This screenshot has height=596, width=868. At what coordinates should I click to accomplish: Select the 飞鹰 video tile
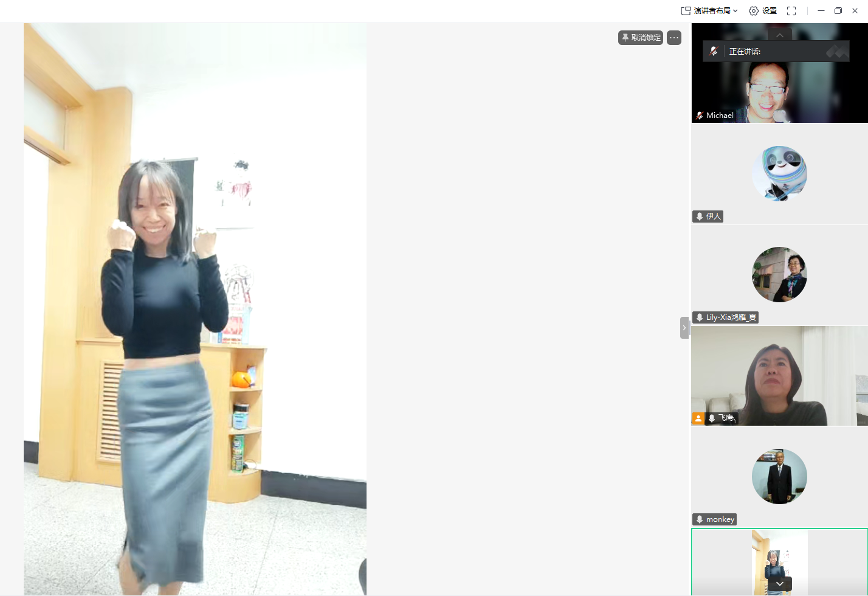[779, 375]
